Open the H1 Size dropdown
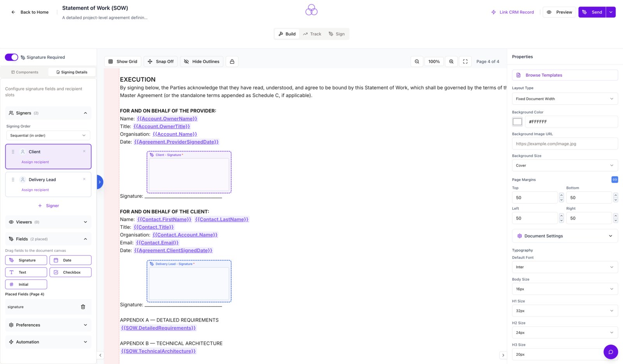Screen dimensions: 623x364 tap(565, 311)
